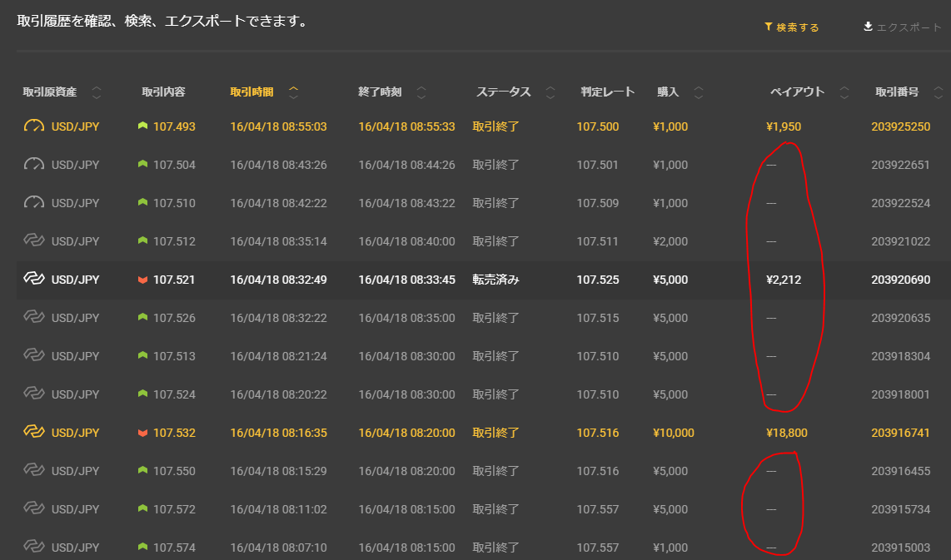Click the download icon beside エクスポート

[868, 27]
